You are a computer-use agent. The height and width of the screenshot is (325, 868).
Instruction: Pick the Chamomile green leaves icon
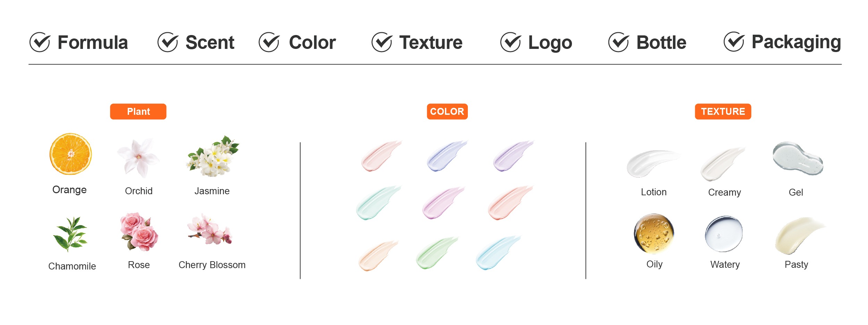[x=70, y=234]
